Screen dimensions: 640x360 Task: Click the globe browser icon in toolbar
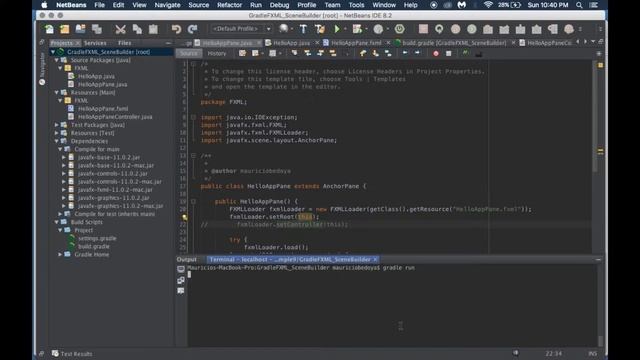click(283, 29)
